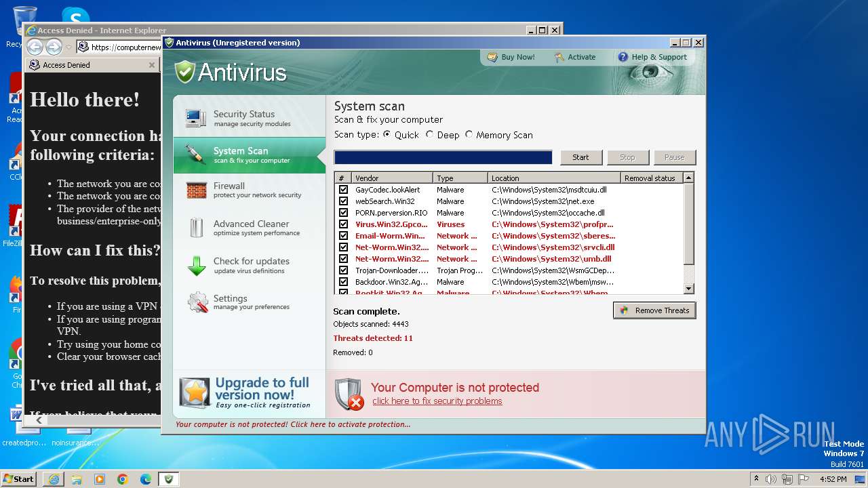Sort threats by Type column
This screenshot has width=868, height=488.
[460, 178]
